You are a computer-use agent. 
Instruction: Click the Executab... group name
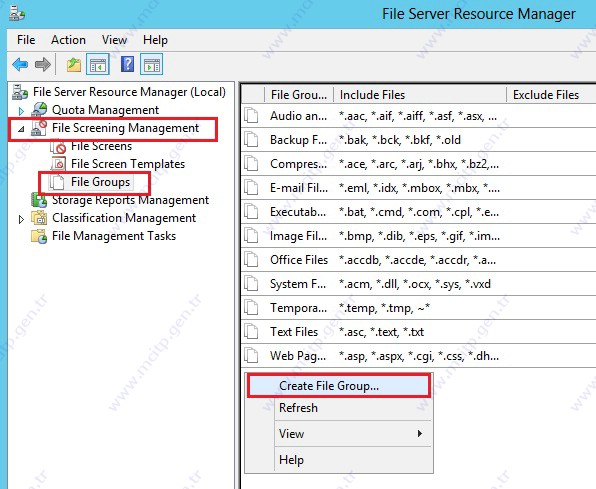[298, 212]
